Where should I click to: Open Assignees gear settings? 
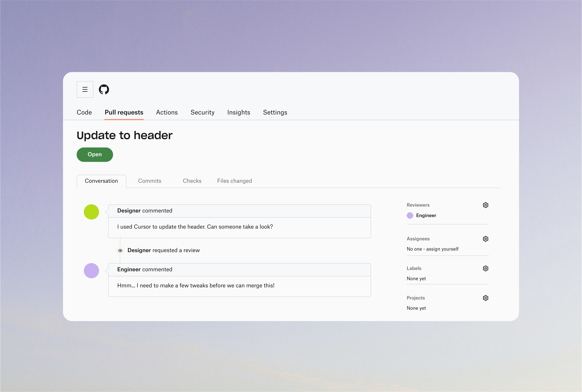[485, 239]
